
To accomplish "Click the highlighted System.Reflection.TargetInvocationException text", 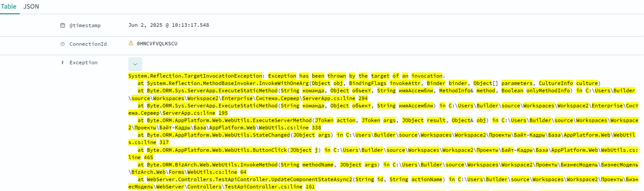I will point(195,76).
